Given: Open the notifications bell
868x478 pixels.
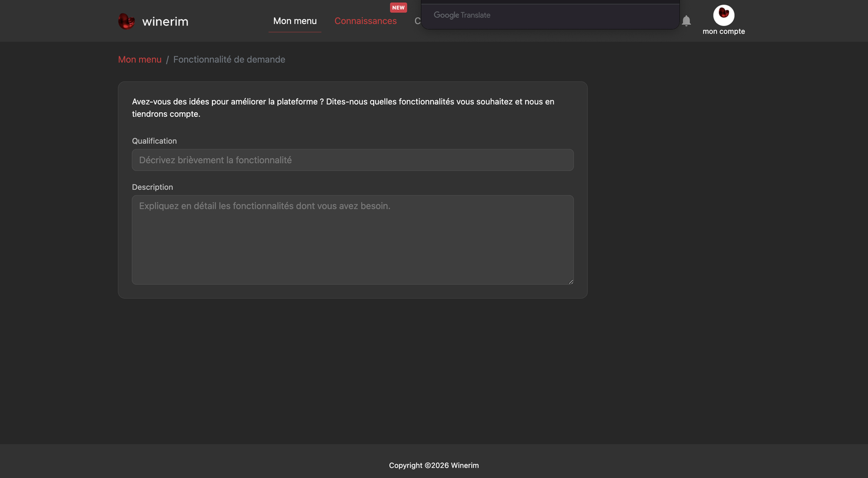Looking at the screenshot, I should [686, 21].
